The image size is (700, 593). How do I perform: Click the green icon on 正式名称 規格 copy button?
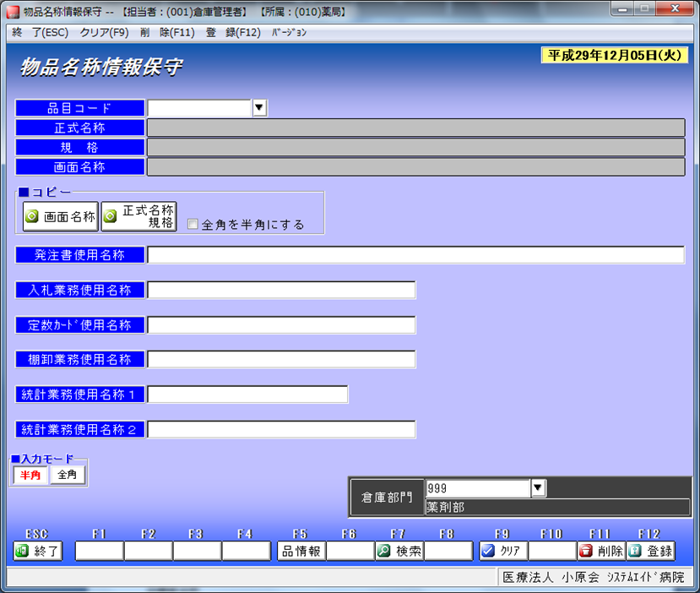(110, 216)
